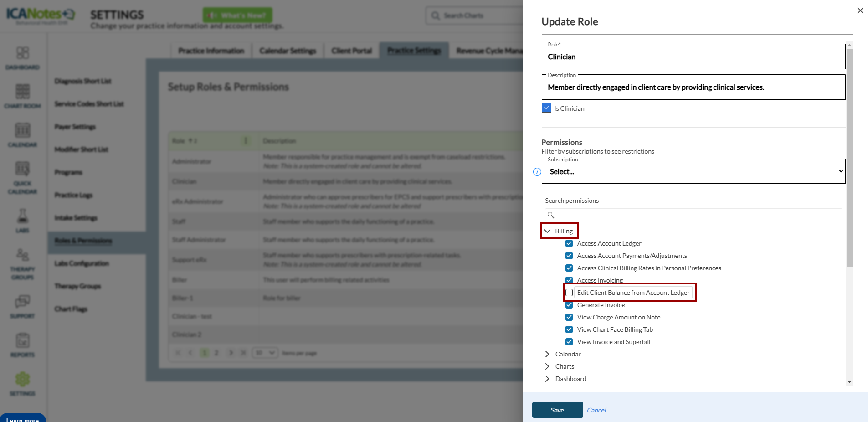Go to the previous page of roles
The height and width of the screenshot is (422, 868).
coord(191,353)
